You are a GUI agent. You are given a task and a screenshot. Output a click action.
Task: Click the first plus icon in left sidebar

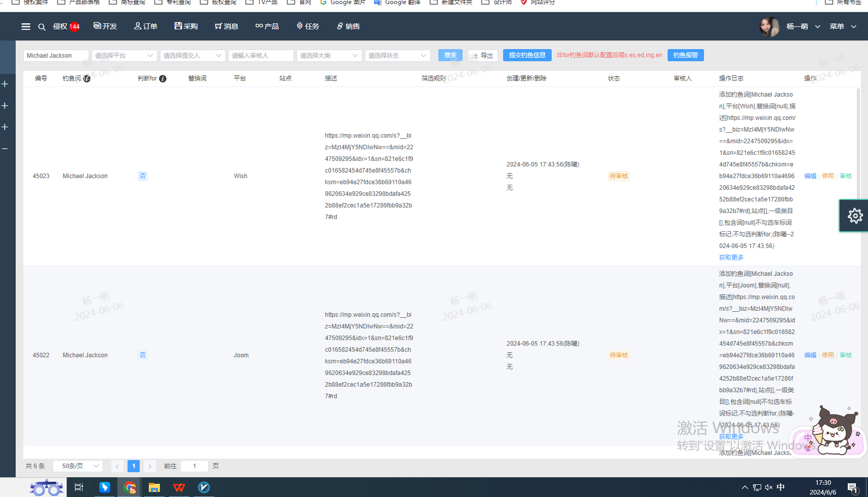5,84
